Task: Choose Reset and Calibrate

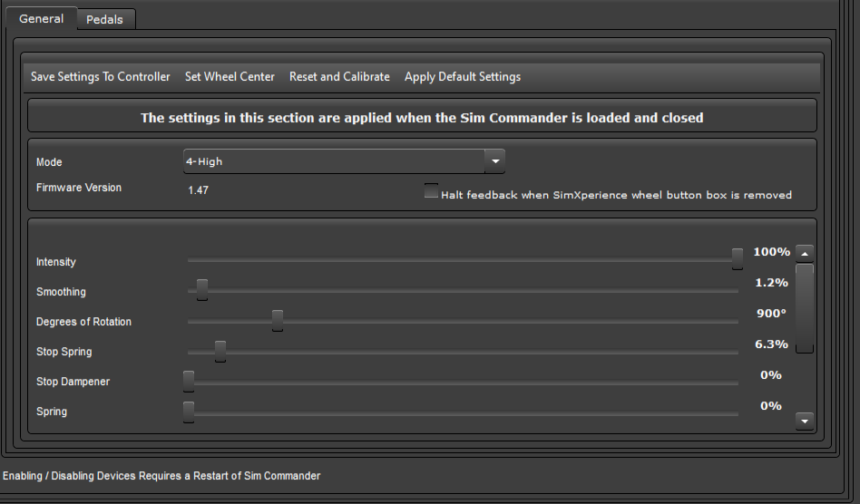Action: 339,77
